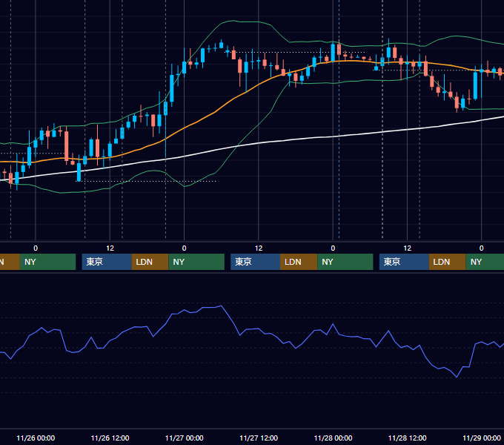This screenshot has height=445, width=504.
Task: Select the LDN session block for 11/27
Action: [x=299, y=262]
